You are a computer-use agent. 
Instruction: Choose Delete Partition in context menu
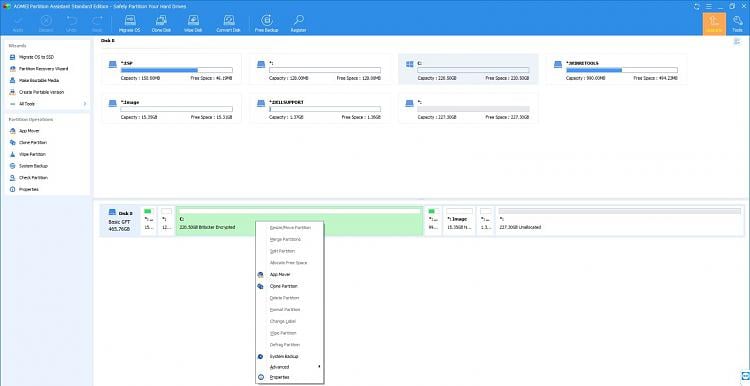point(290,298)
